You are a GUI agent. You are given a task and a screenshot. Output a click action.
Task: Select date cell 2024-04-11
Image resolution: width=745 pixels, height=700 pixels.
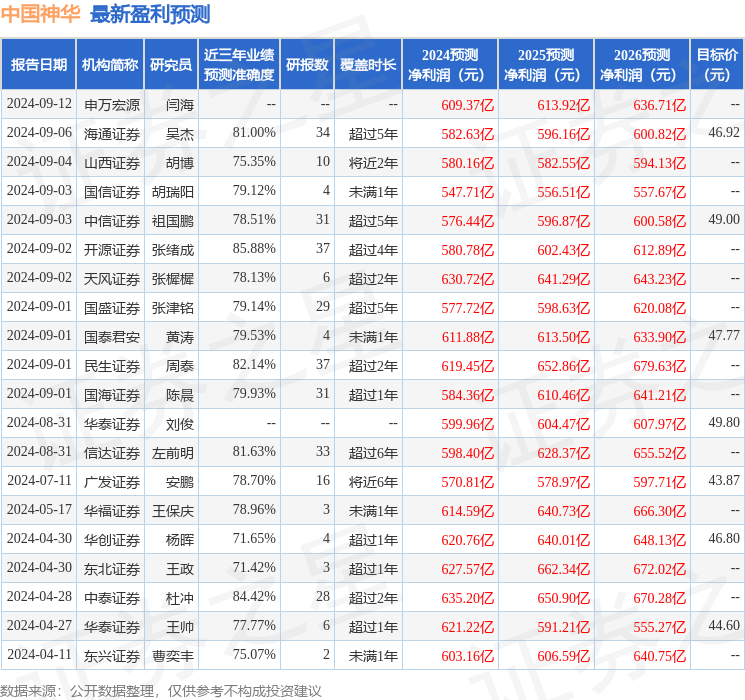pos(39,654)
